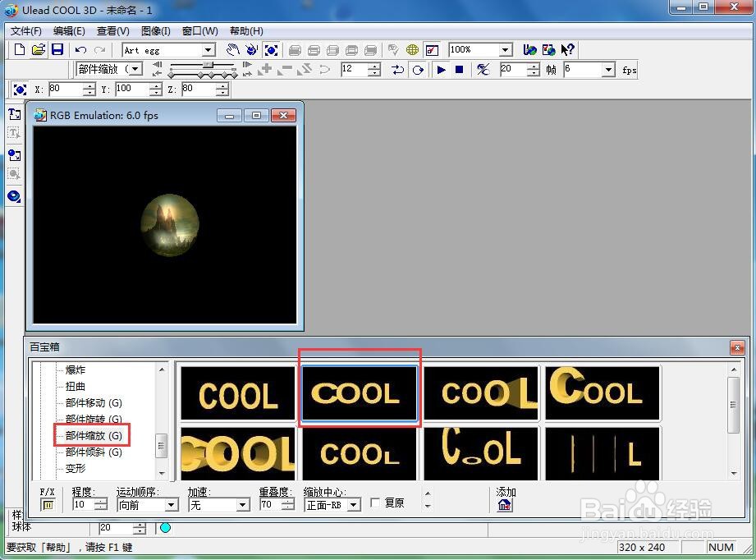This screenshot has height=560, width=756.
Task: Save the project with floppy disk icon
Action: pos(57,50)
